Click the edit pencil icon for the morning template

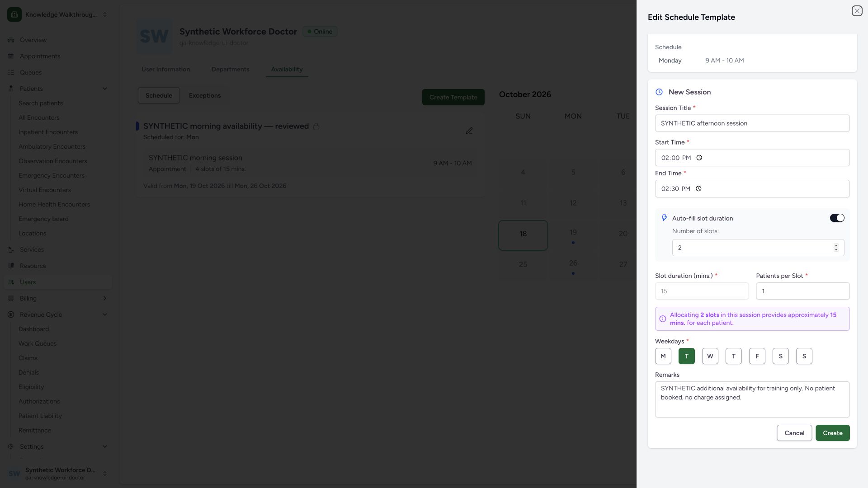tap(469, 131)
